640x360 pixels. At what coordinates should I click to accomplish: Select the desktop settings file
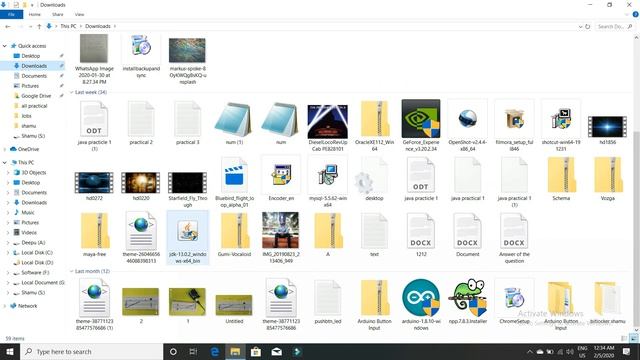(371, 176)
